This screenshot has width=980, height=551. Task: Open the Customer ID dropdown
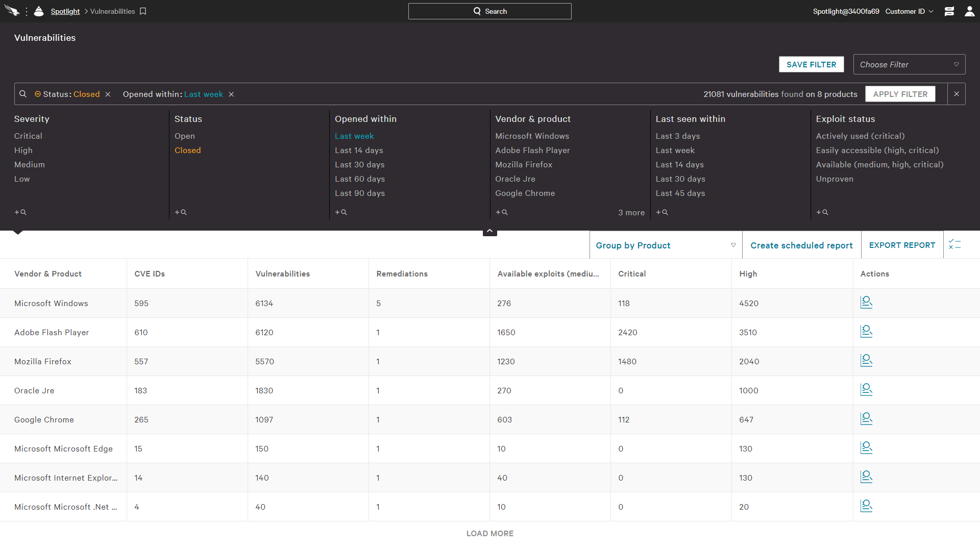coord(909,11)
